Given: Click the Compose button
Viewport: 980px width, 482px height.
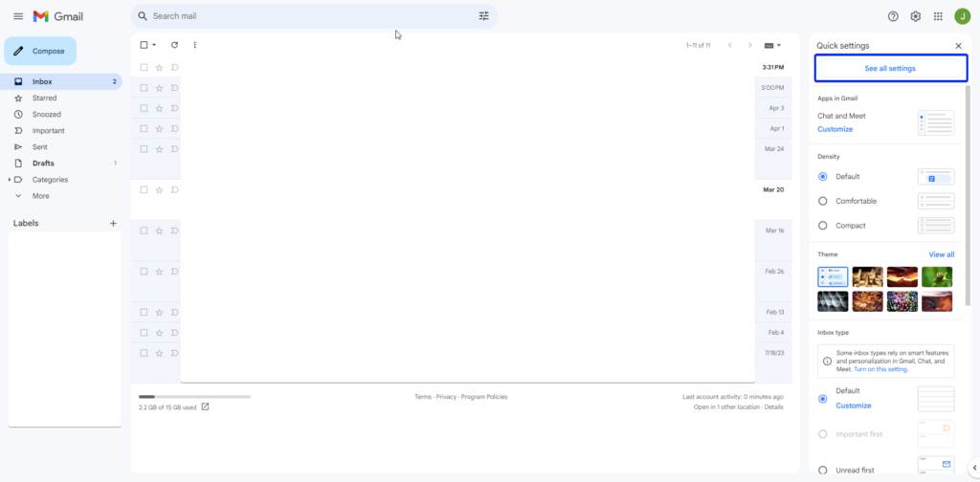Looking at the screenshot, I should [x=40, y=52].
